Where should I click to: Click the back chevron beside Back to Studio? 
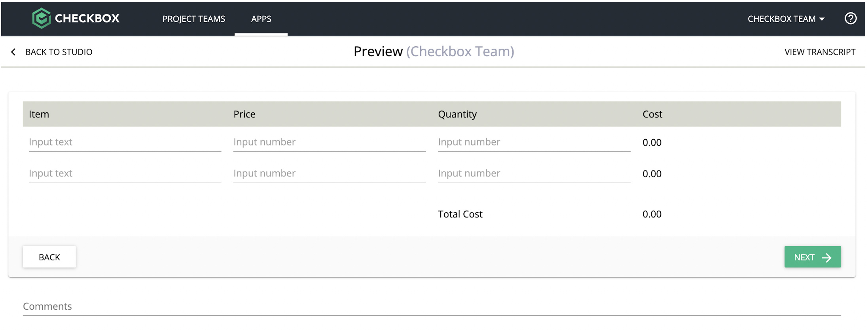(x=13, y=52)
